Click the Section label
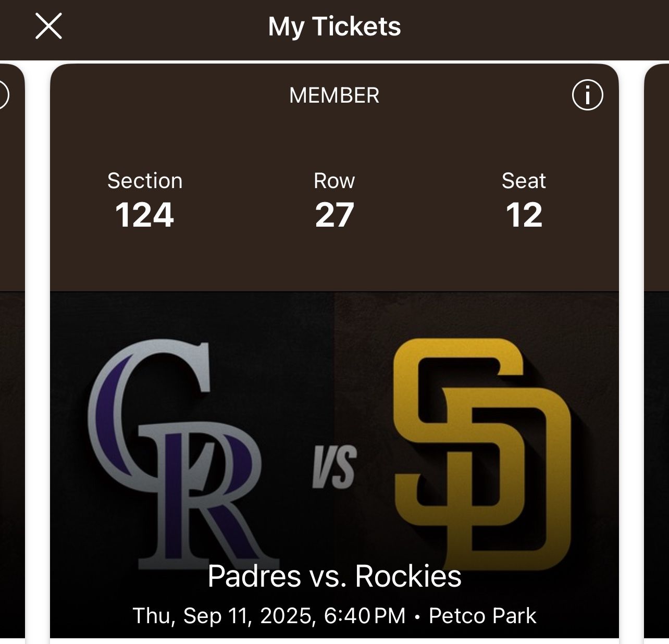 [x=144, y=181]
